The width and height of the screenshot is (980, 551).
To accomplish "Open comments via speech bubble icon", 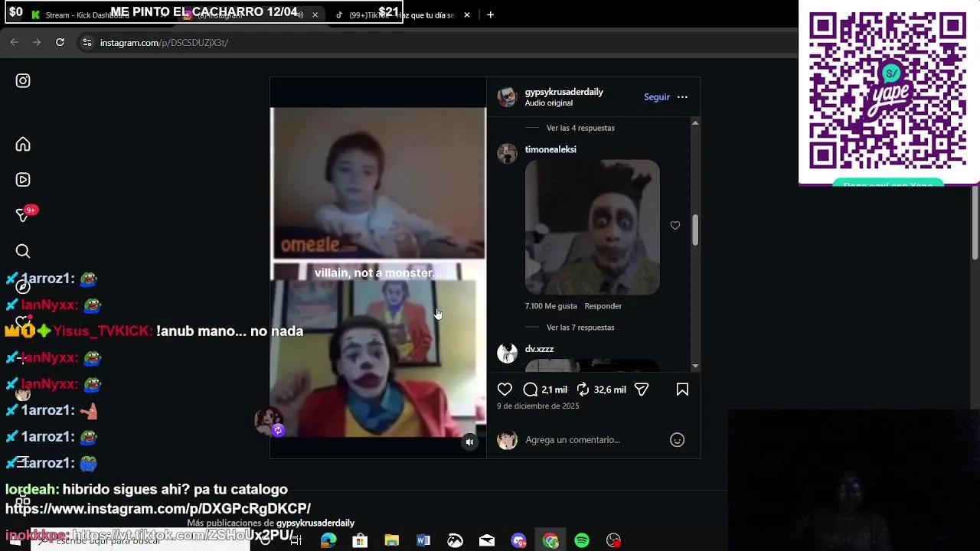I will point(530,390).
